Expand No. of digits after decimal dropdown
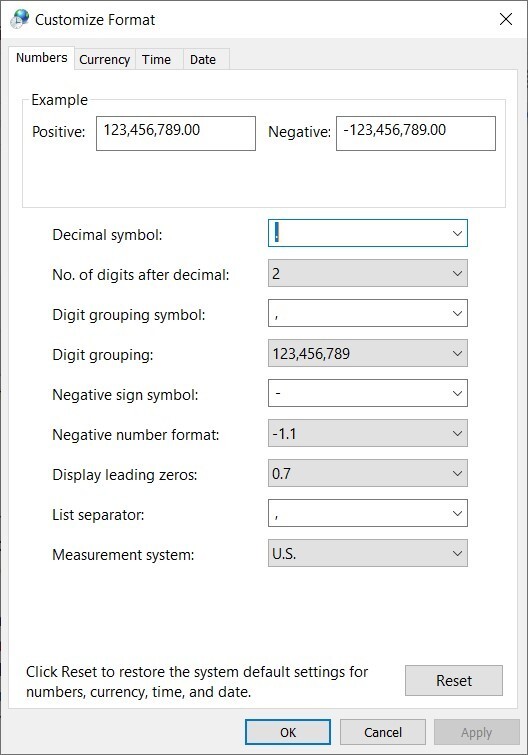This screenshot has height=755, width=528. pos(368,273)
